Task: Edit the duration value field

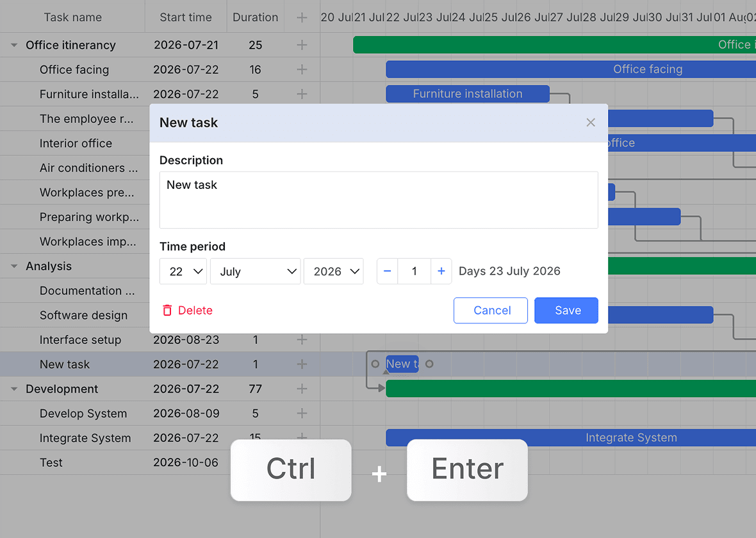Action: (x=414, y=272)
